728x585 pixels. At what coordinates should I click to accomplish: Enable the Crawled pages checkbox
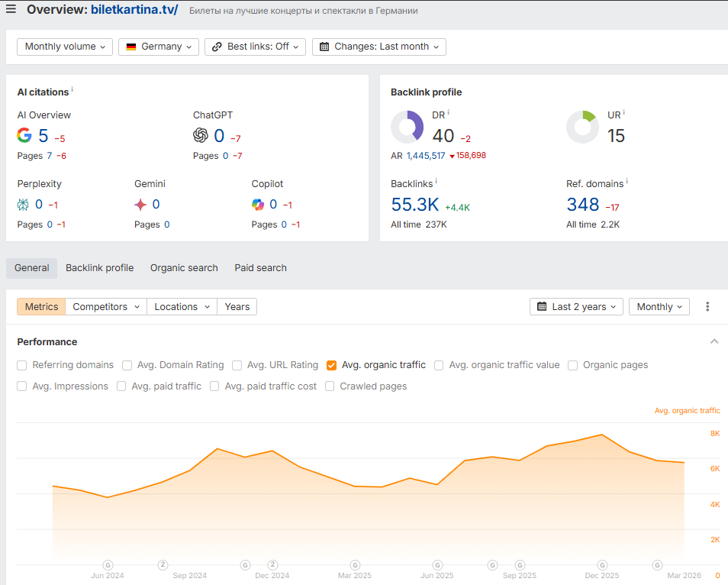[x=330, y=386]
